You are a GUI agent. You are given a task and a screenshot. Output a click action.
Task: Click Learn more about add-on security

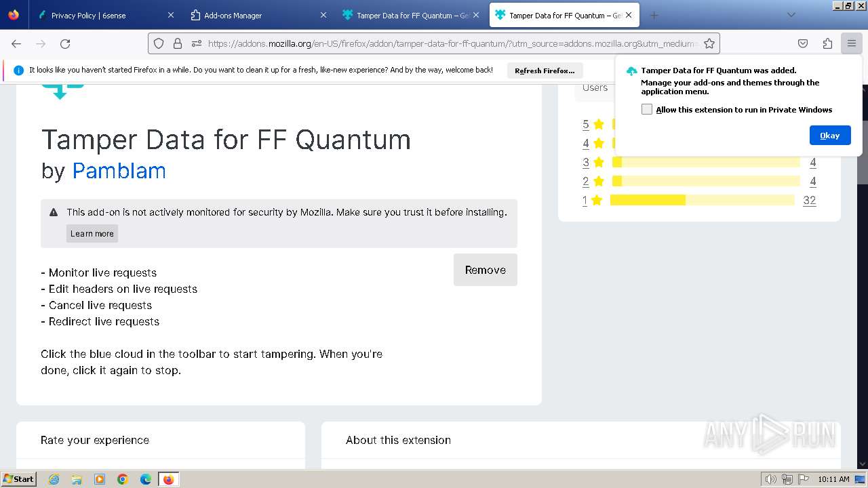point(92,233)
